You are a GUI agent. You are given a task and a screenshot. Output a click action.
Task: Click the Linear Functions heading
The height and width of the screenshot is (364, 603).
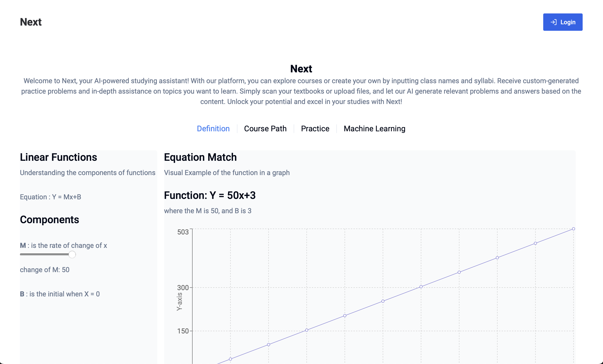(x=58, y=157)
